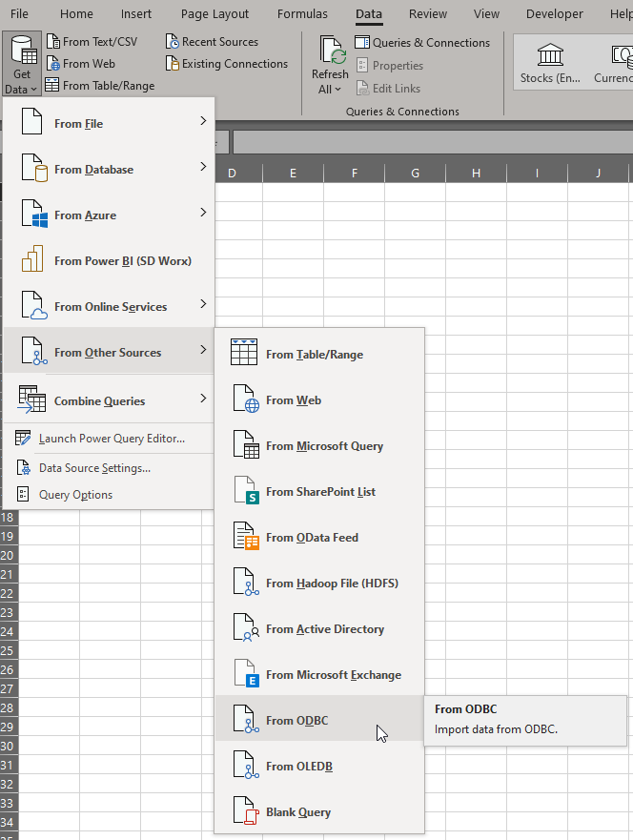Switch to the Formulas tab
The image size is (633, 840).
point(302,14)
